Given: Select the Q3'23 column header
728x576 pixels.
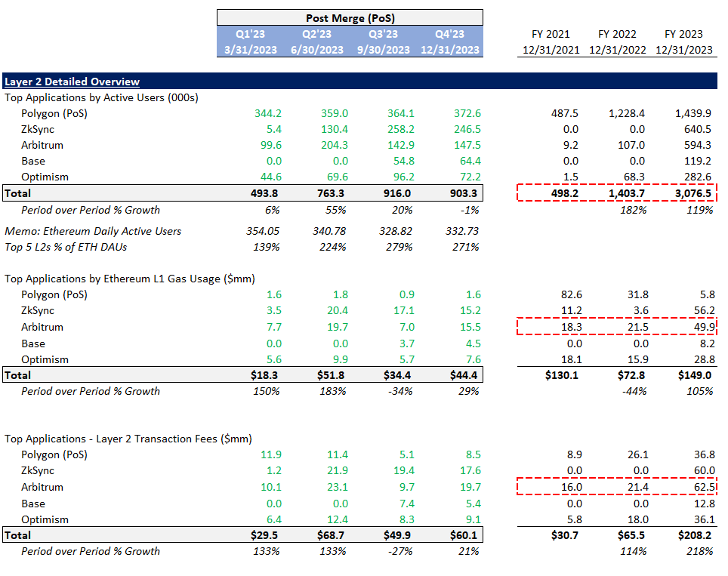Looking at the screenshot, I should coord(383,34).
